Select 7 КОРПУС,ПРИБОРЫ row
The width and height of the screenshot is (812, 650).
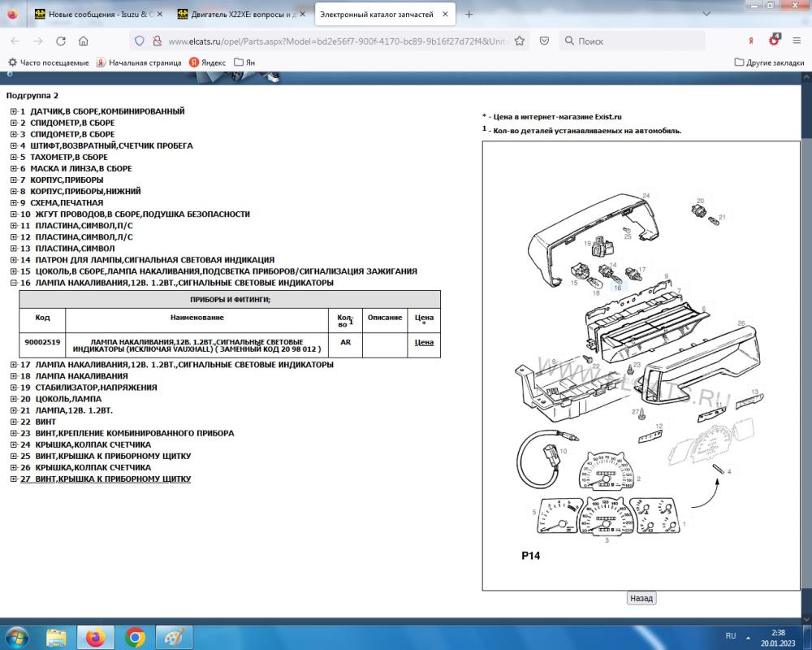tap(62, 180)
